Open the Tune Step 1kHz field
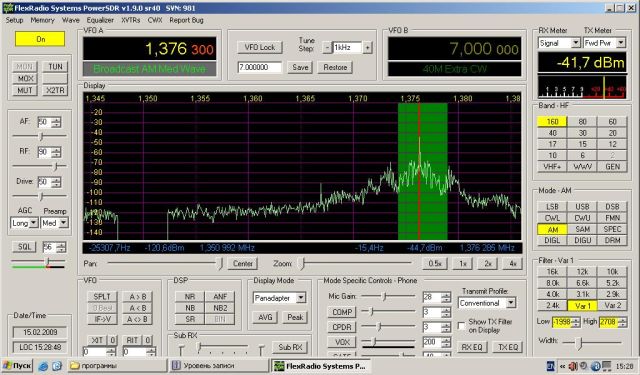 point(347,47)
